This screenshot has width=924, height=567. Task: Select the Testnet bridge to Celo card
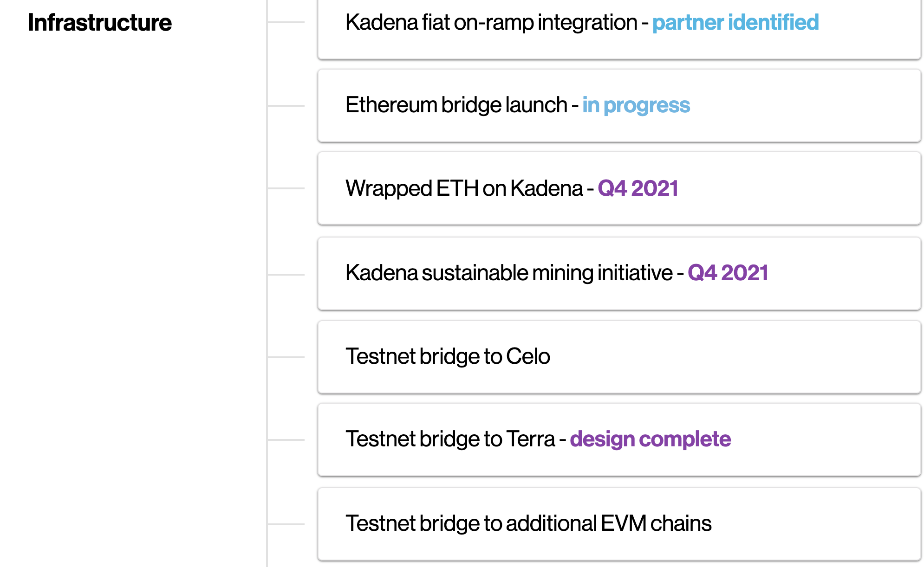click(x=618, y=357)
